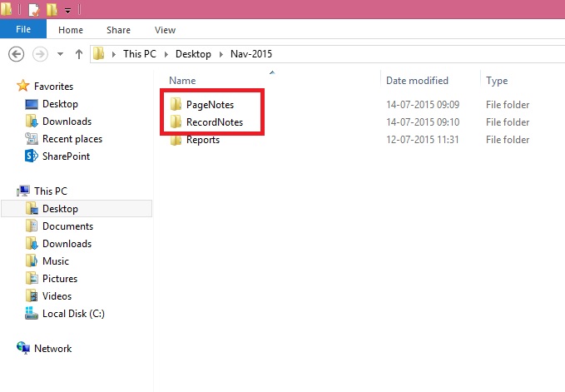Open Customize Quick Access Toolbar dropdown
Screen dimensions: 565x392
point(67,11)
